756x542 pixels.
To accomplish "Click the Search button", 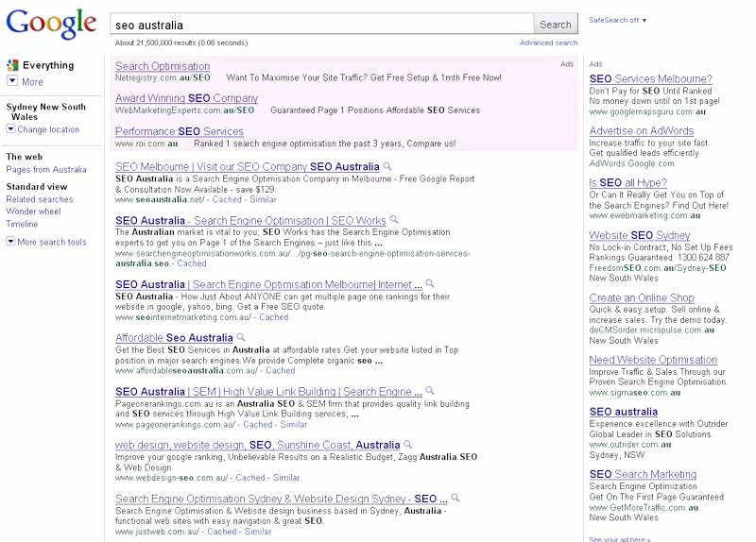I will [556, 25].
